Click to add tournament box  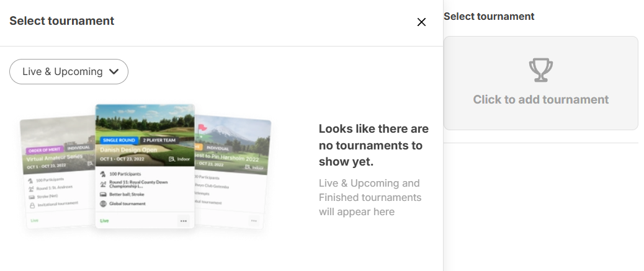(540, 83)
